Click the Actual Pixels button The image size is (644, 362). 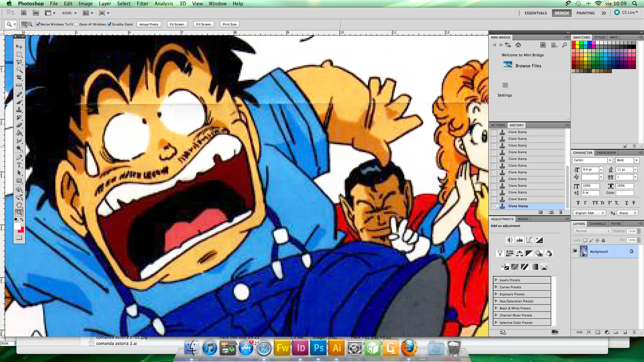(x=149, y=24)
